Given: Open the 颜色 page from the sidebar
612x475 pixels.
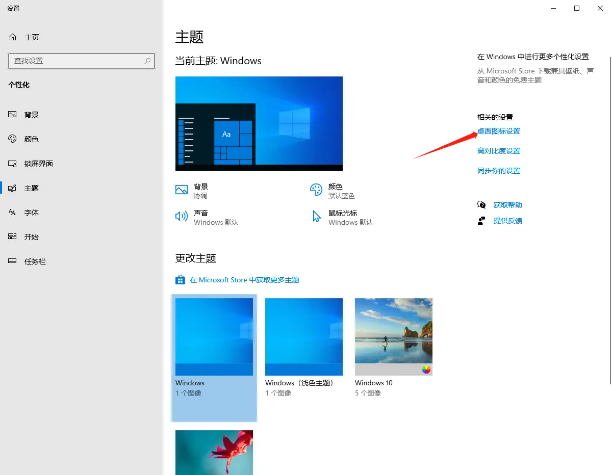Looking at the screenshot, I should tap(31, 139).
